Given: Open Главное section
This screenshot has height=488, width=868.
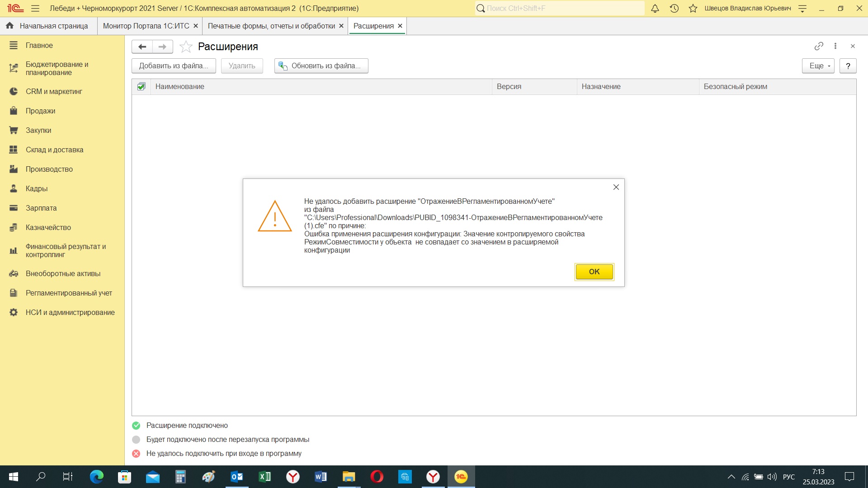Looking at the screenshot, I should click(62, 45).
